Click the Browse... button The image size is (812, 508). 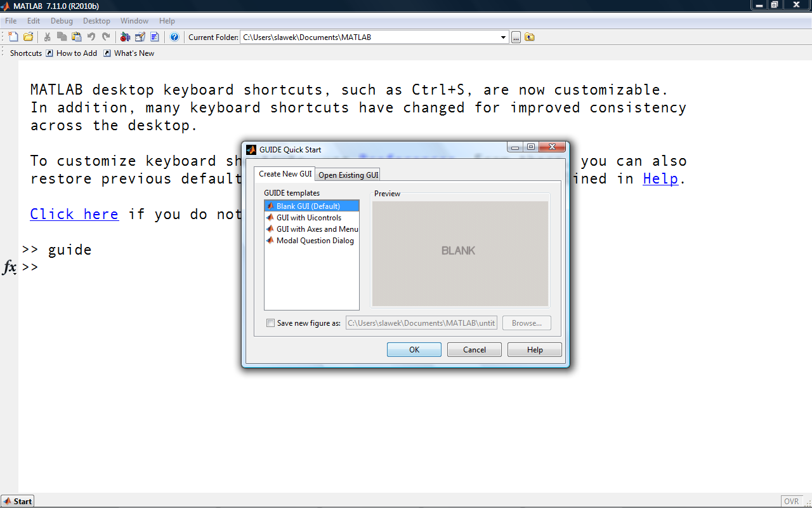pos(527,323)
